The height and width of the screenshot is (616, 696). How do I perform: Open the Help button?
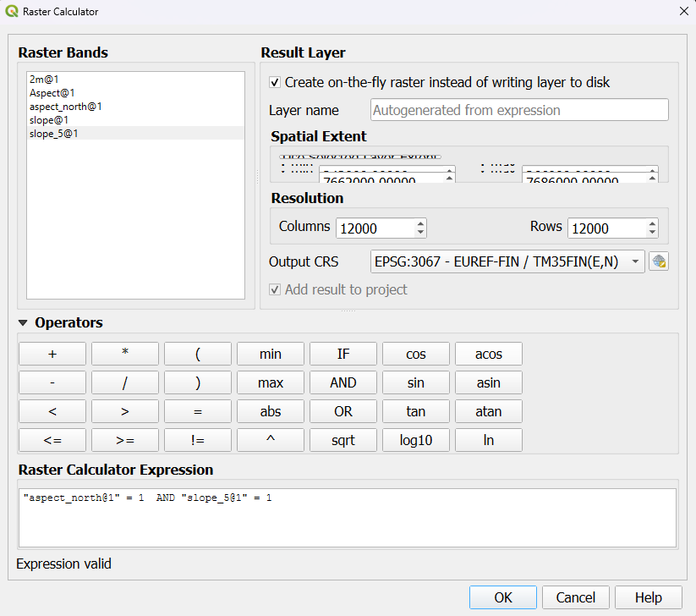pyautogui.click(x=649, y=597)
